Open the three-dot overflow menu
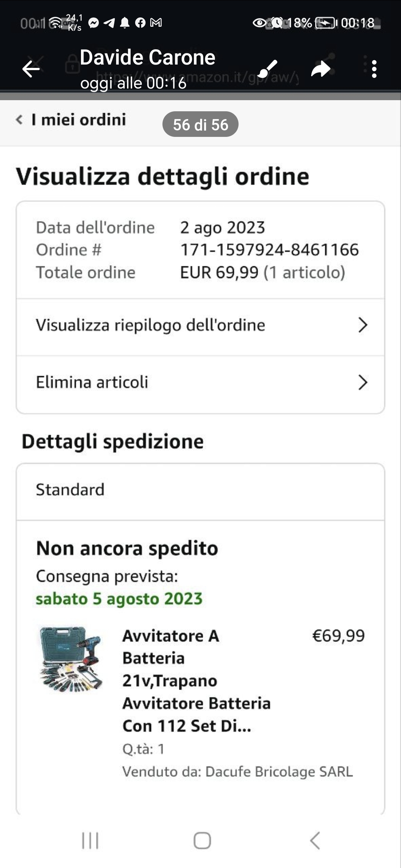Screen dimensions: 401x868 coord(374,69)
